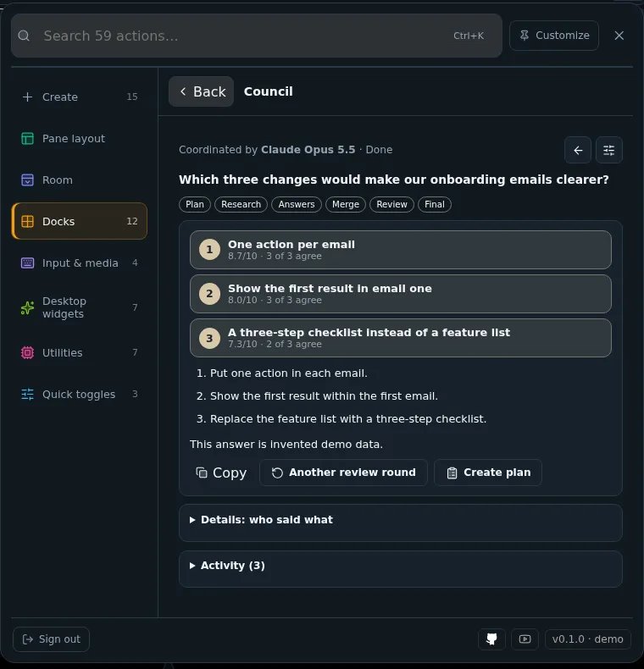The image size is (644, 669).
Task: Open the GitHub icon link
Action: tap(491, 639)
